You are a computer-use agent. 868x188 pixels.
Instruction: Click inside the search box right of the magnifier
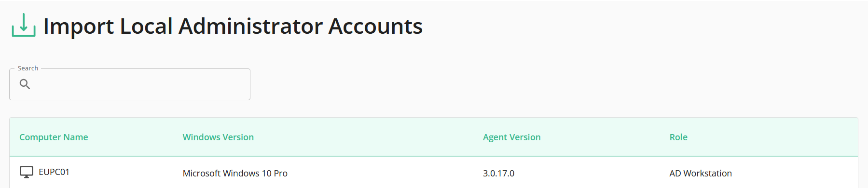pos(140,84)
